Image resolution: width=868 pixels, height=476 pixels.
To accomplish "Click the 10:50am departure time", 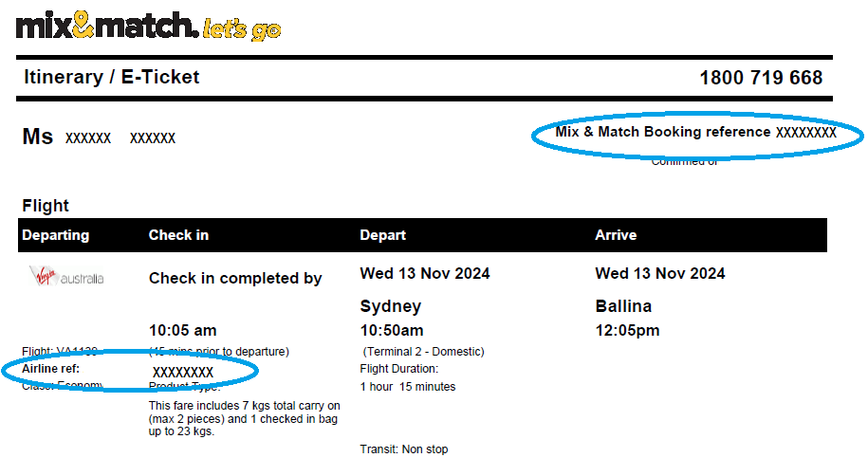I will tap(392, 330).
